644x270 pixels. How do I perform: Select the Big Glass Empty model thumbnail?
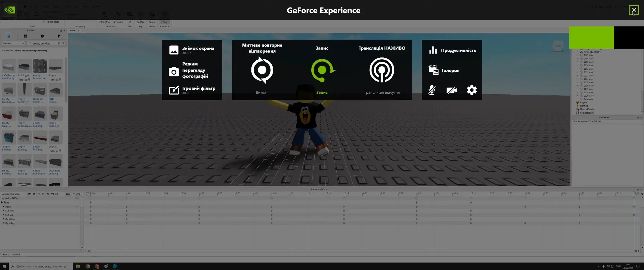[x=40, y=90]
